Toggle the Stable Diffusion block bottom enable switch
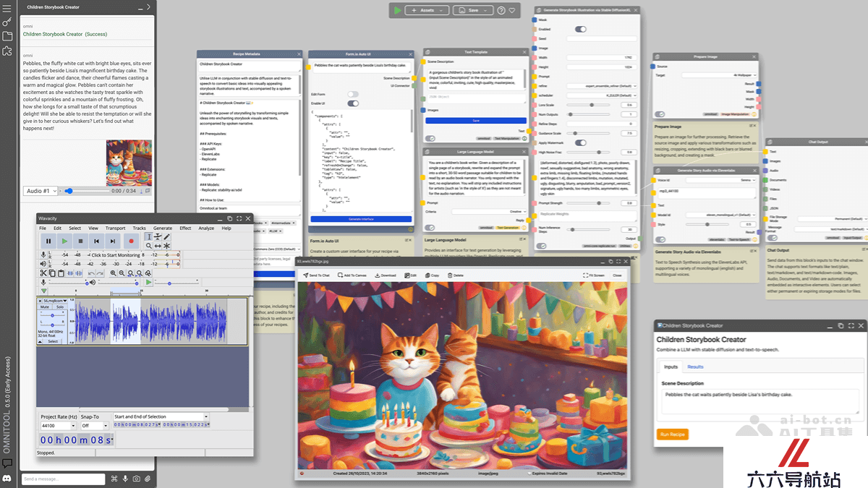The width and height of the screenshot is (868, 488). pyautogui.click(x=541, y=245)
